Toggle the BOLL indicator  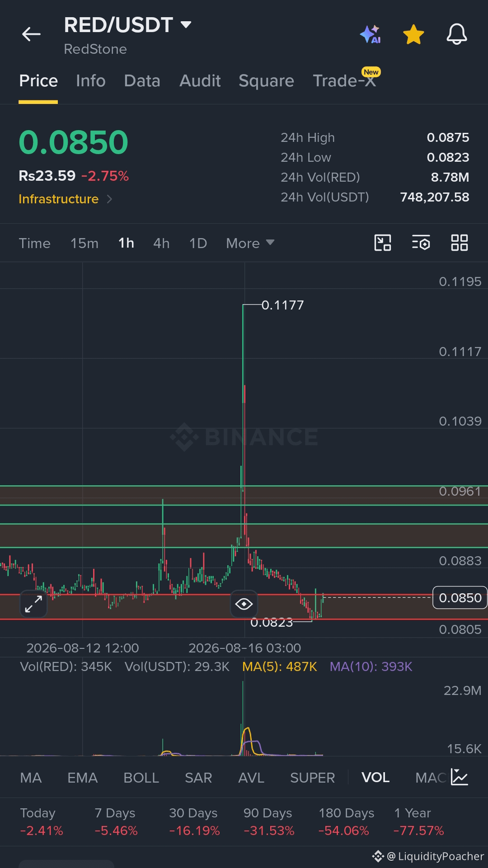141,778
